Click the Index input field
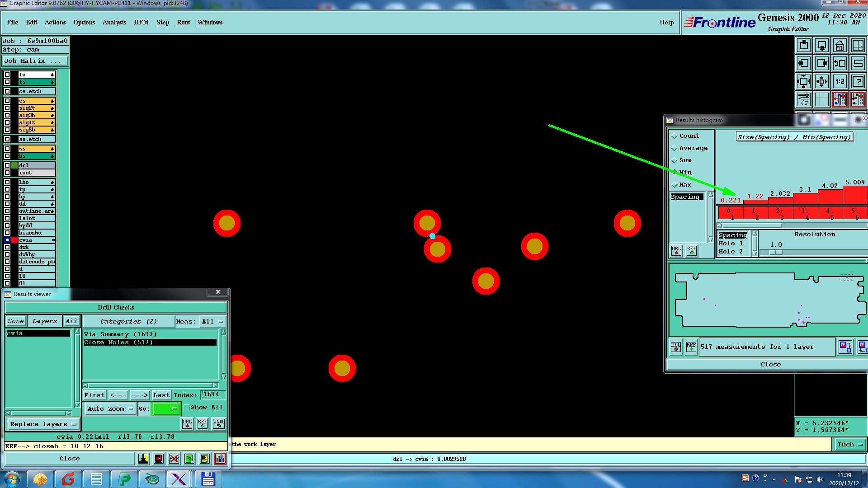Image resolution: width=868 pixels, height=488 pixels. [x=212, y=395]
